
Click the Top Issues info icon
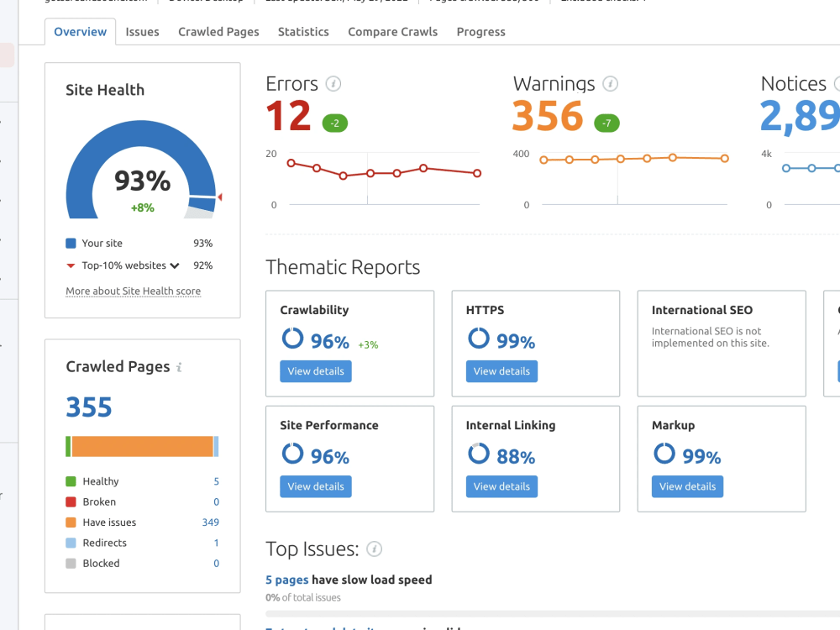point(374,549)
